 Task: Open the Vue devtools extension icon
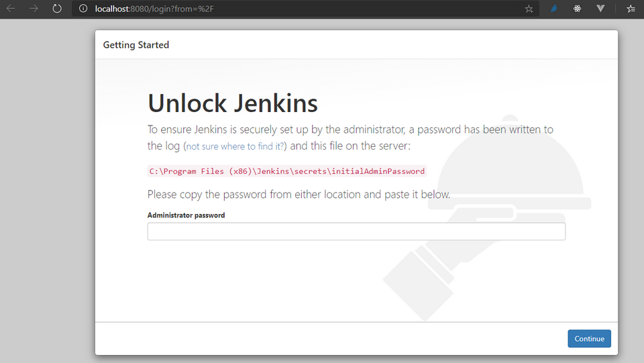pos(600,8)
